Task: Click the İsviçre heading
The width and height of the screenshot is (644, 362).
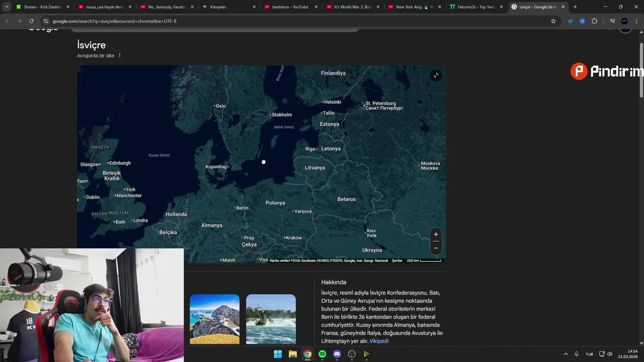Action: 91,45
